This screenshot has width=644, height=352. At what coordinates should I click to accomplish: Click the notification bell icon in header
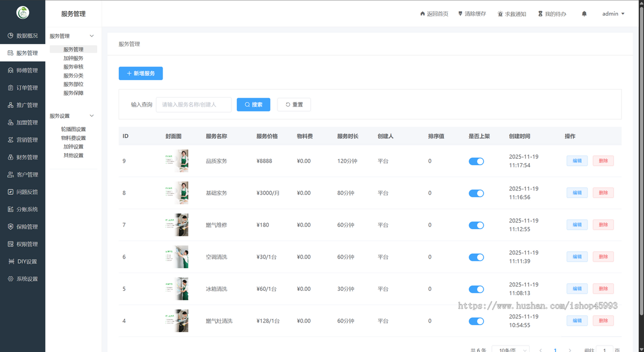(x=584, y=13)
